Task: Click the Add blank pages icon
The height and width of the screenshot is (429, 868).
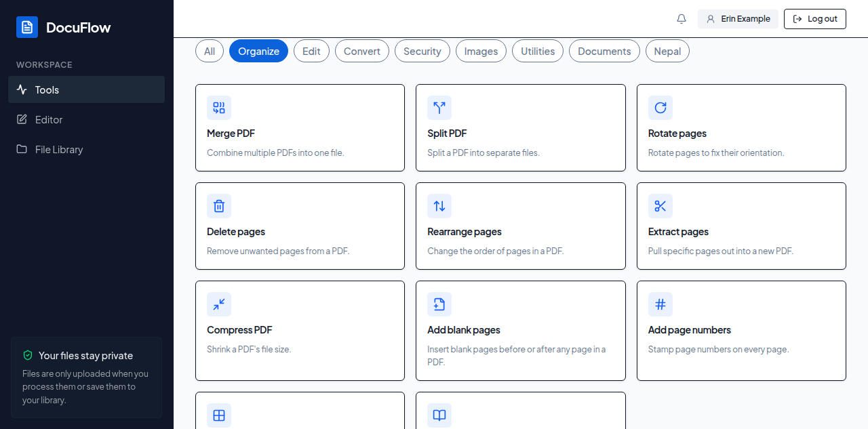Action: click(x=439, y=304)
